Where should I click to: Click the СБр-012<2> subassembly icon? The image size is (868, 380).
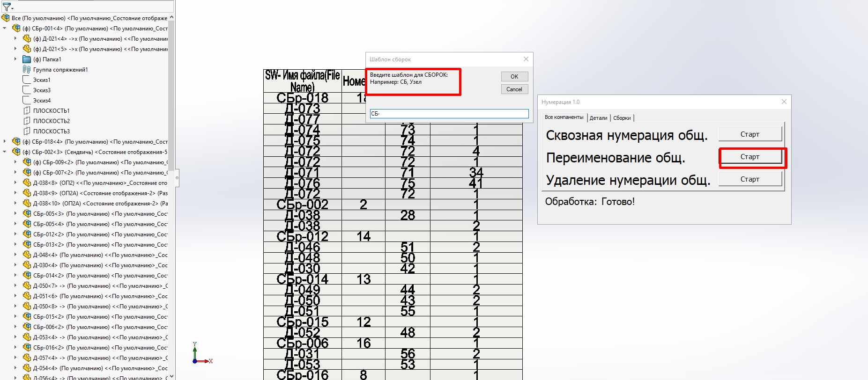27,234
